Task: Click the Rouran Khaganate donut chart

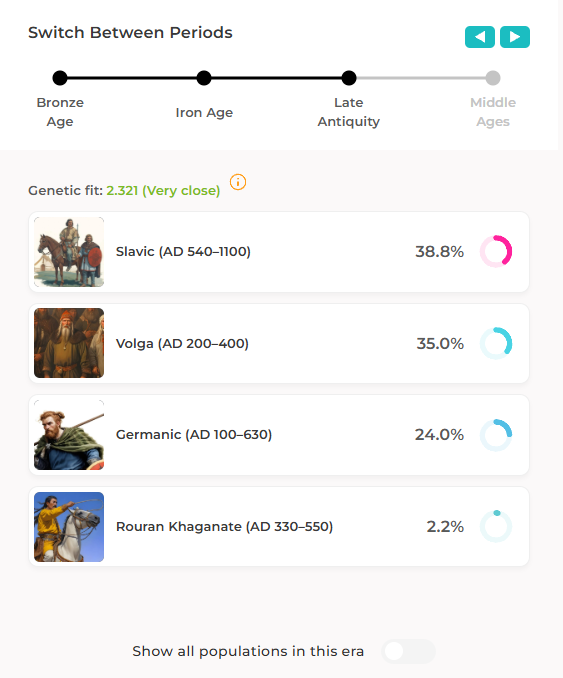Action: pyautogui.click(x=496, y=526)
